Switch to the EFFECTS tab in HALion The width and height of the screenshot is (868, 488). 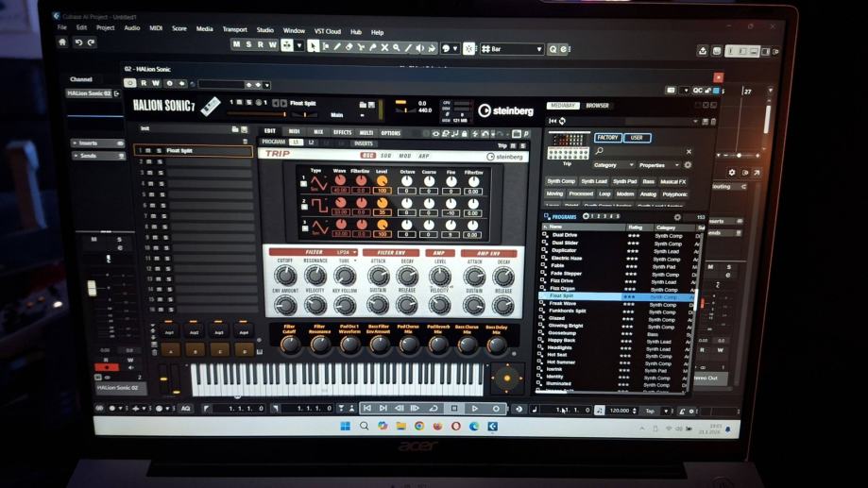click(342, 132)
